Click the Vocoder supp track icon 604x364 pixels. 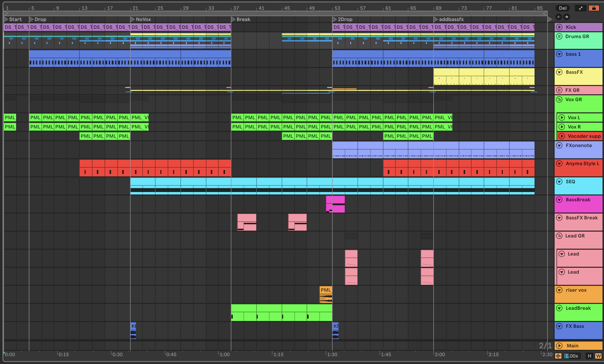point(562,136)
